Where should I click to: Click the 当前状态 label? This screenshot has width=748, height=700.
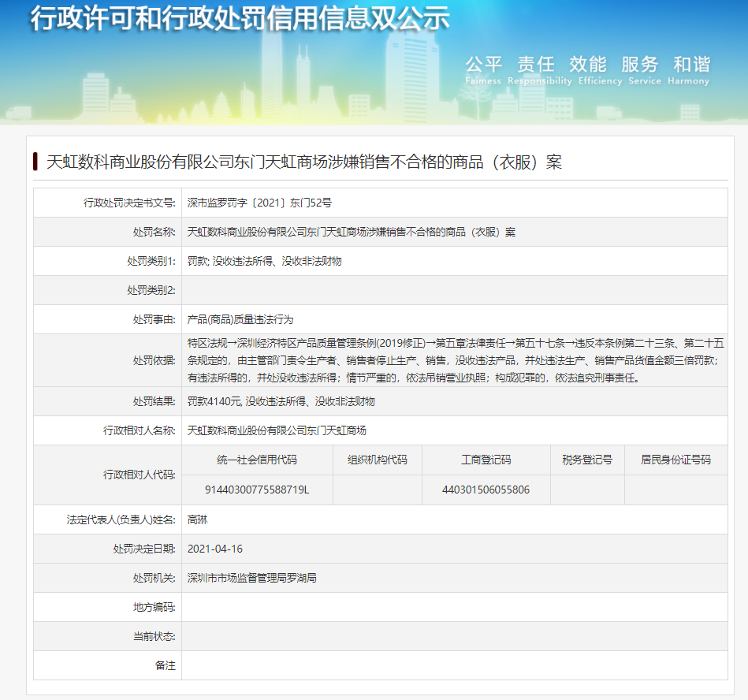[x=154, y=636]
